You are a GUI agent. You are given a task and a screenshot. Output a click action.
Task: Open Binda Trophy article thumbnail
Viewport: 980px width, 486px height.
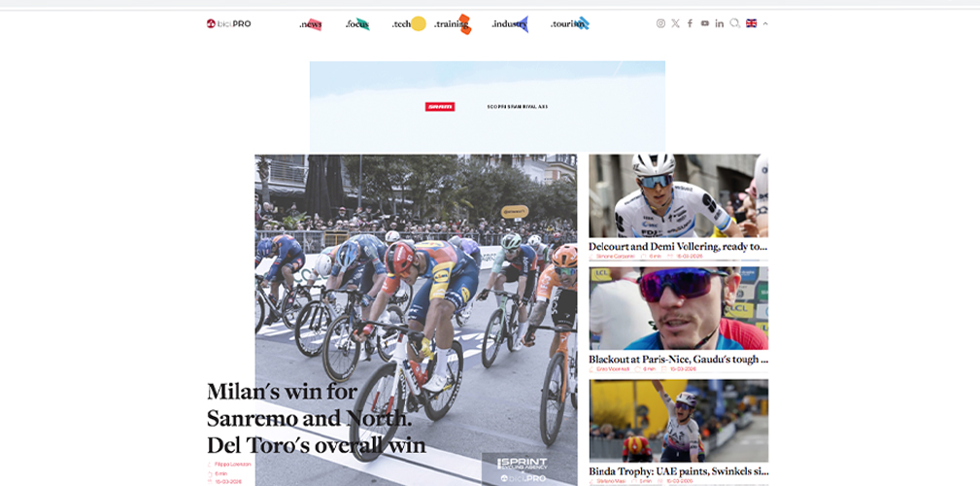(678, 421)
